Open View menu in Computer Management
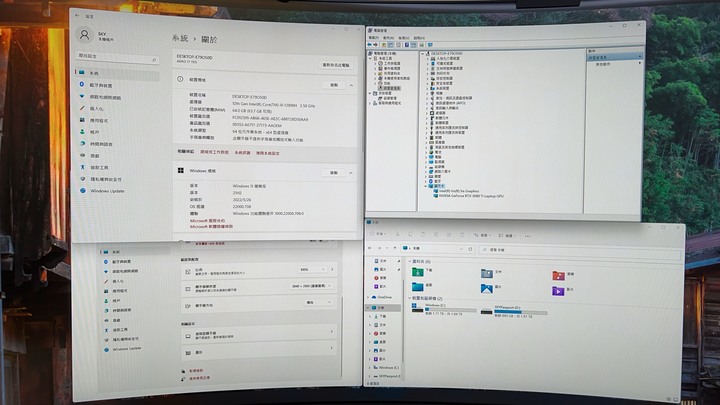 (404, 38)
